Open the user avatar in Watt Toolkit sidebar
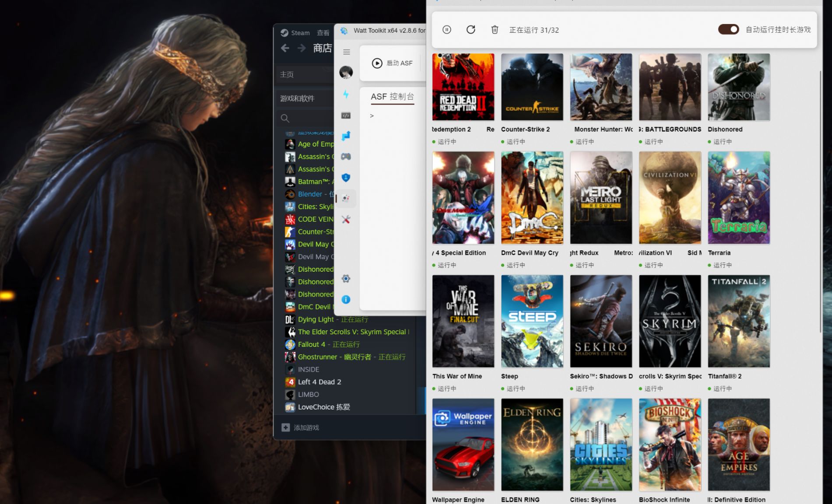832x504 pixels. 346,72
